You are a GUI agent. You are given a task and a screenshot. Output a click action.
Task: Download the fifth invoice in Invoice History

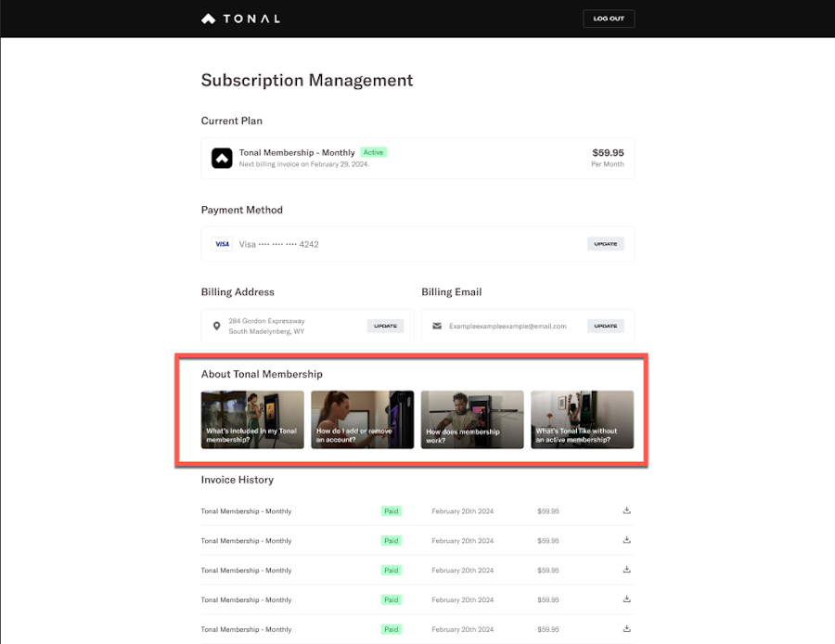[627, 628]
